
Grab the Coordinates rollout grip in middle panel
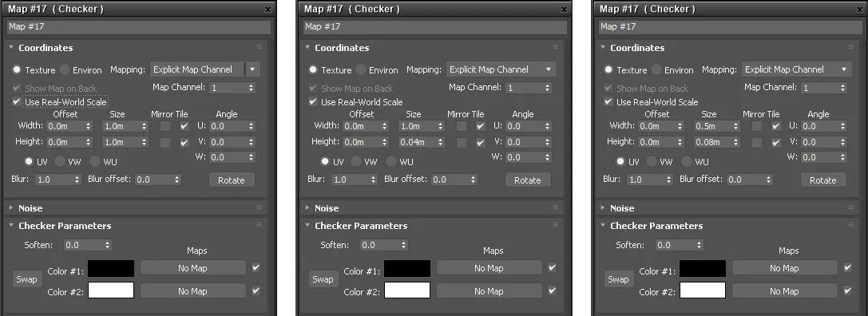(555, 48)
